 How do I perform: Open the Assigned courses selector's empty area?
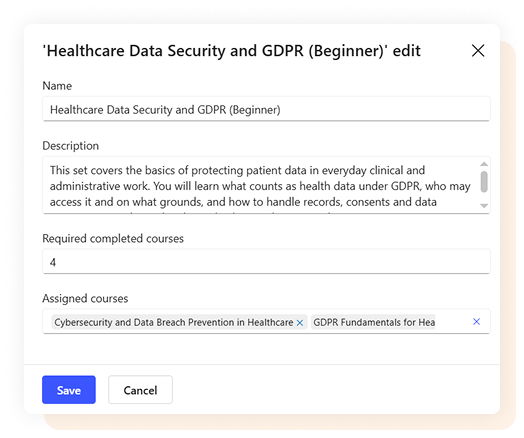click(453, 322)
